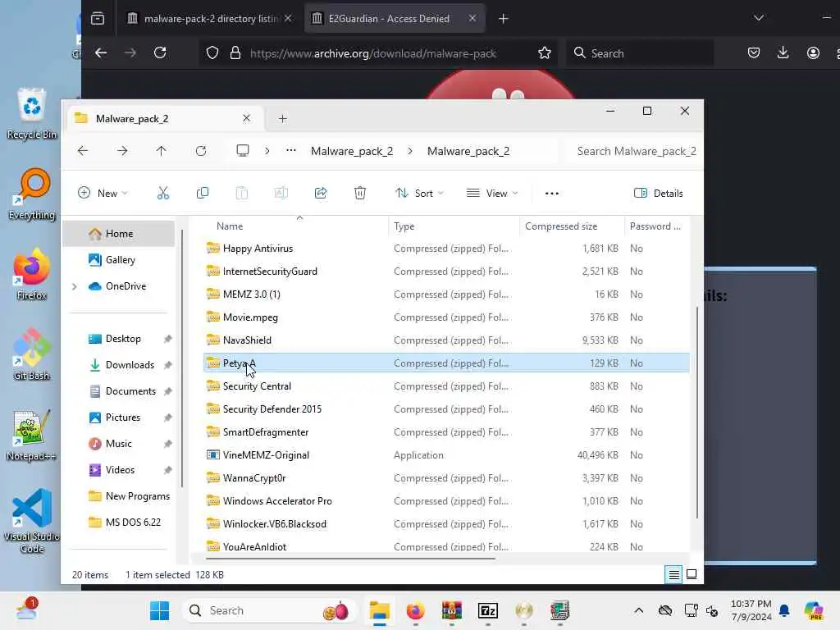
Task: Copy the selected item in File Explorer
Action: [203, 194]
